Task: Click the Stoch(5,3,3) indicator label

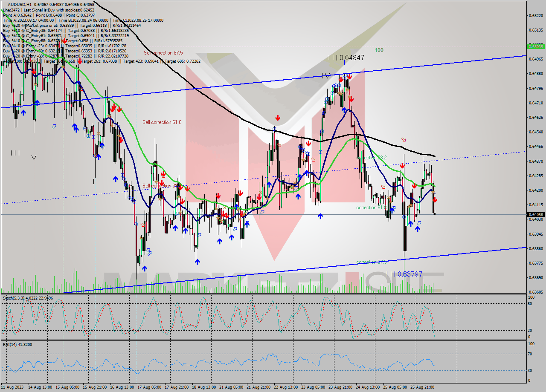Action: click(28, 298)
